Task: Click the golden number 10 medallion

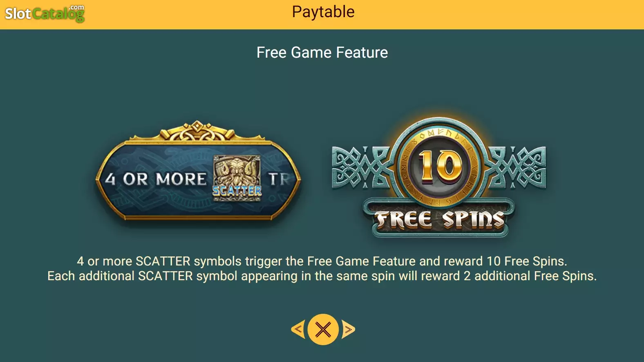Action: click(440, 166)
